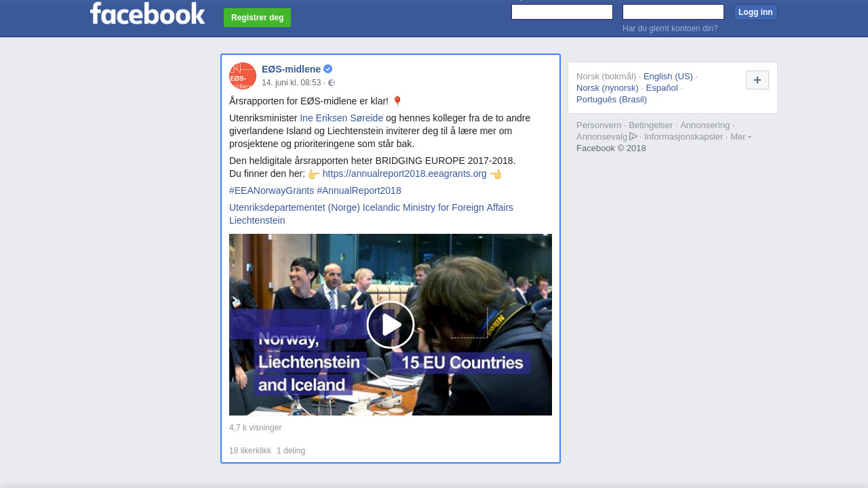The width and height of the screenshot is (868, 488).
Task: Click the plus button for more languages
Action: point(757,80)
